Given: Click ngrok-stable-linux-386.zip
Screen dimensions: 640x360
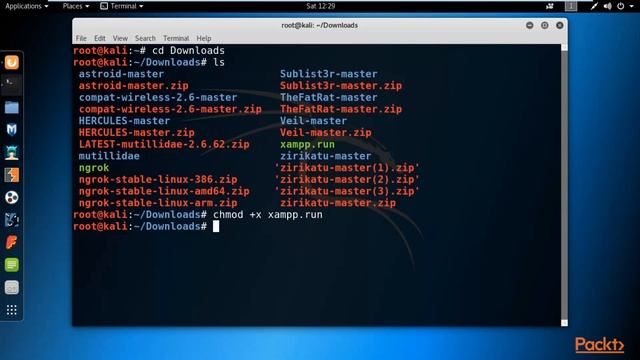Looking at the screenshot, I should point(158,179).
